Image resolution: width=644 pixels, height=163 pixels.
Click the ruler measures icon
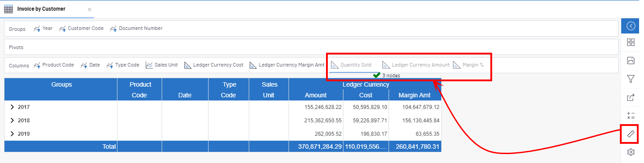[631, 134]
